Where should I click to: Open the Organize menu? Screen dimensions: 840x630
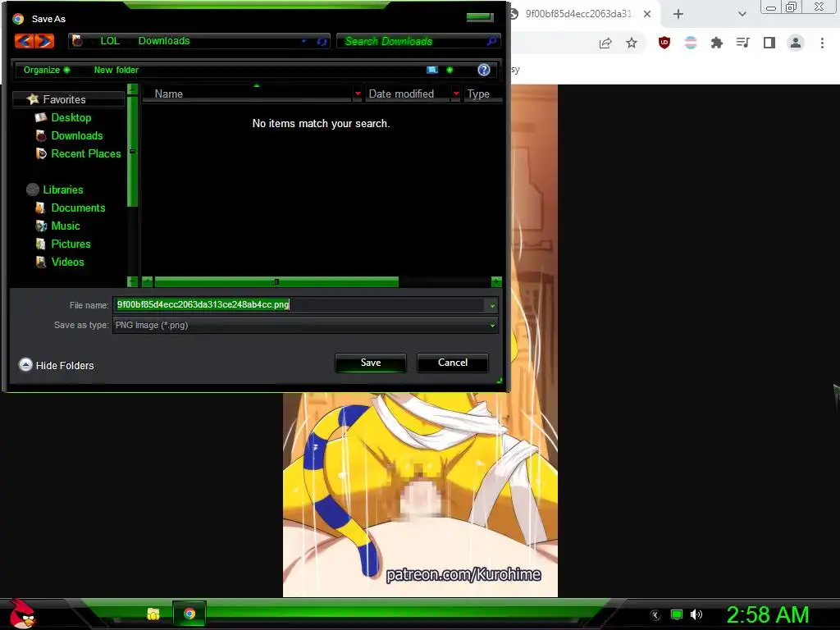[x=47, y=70]
